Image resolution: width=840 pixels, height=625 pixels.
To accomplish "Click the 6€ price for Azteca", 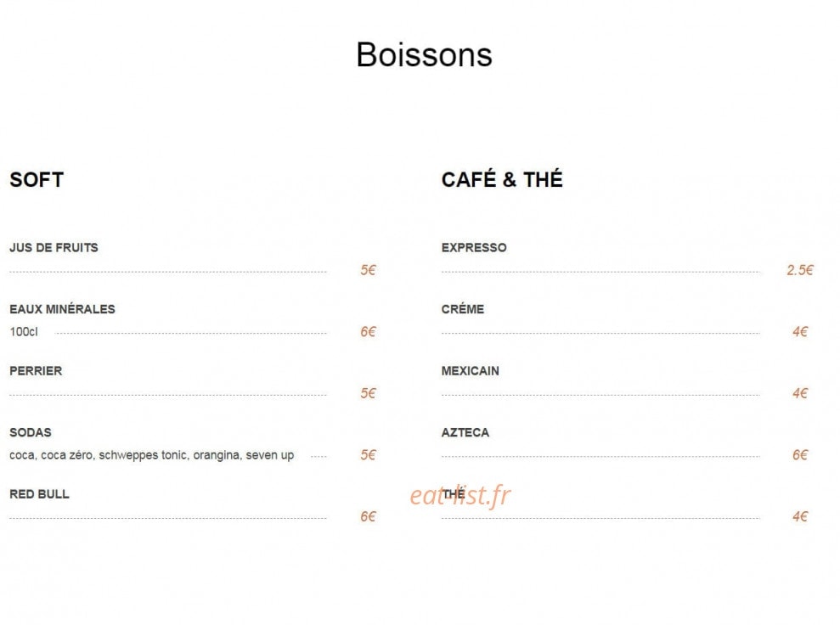I will pos(800,454).
